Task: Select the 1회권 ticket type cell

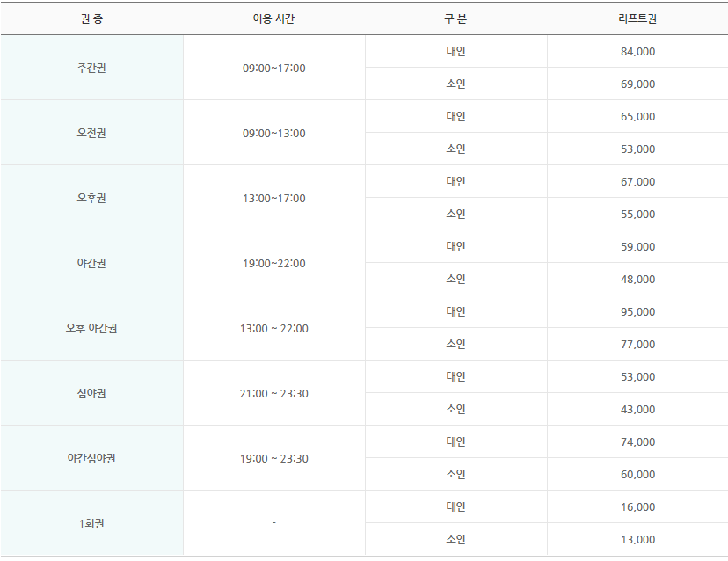Action: click(x=91, y=523)
